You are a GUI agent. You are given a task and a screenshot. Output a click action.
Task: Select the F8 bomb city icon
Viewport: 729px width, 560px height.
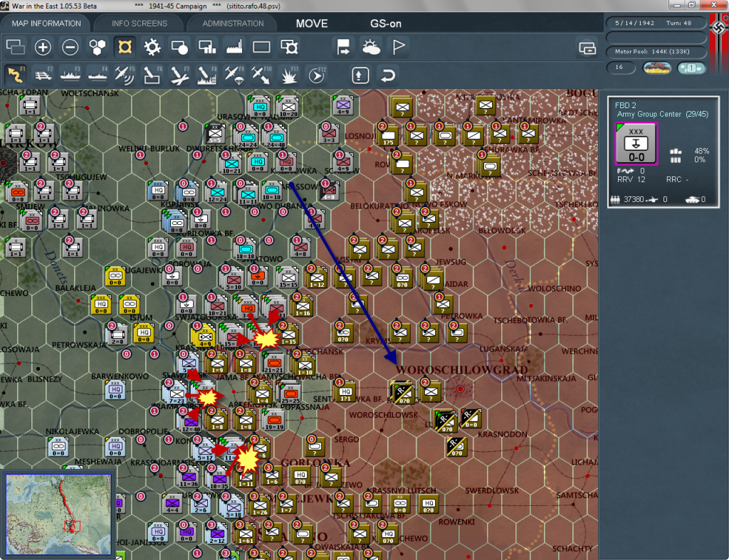pos(207,75)
